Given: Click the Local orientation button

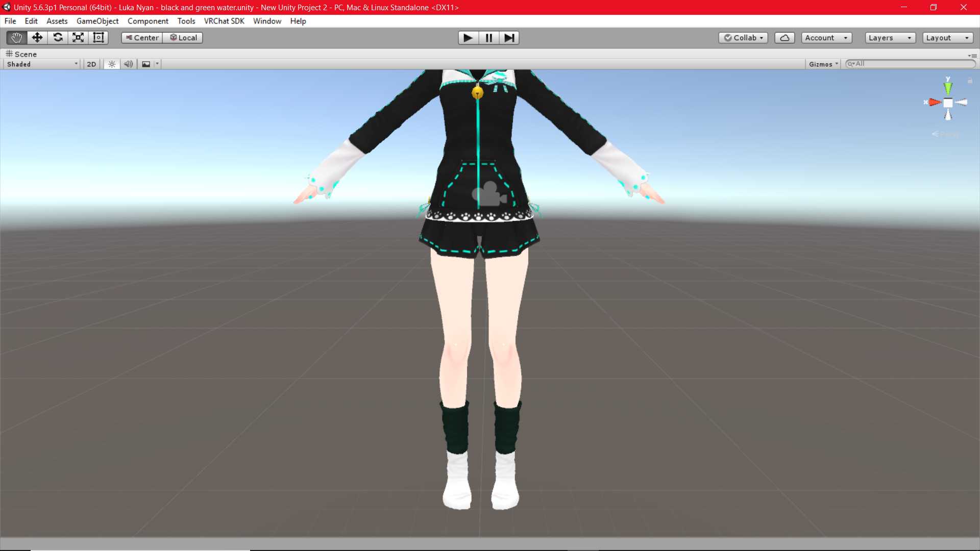Looking at the screenshot, I should coord(183,37).
